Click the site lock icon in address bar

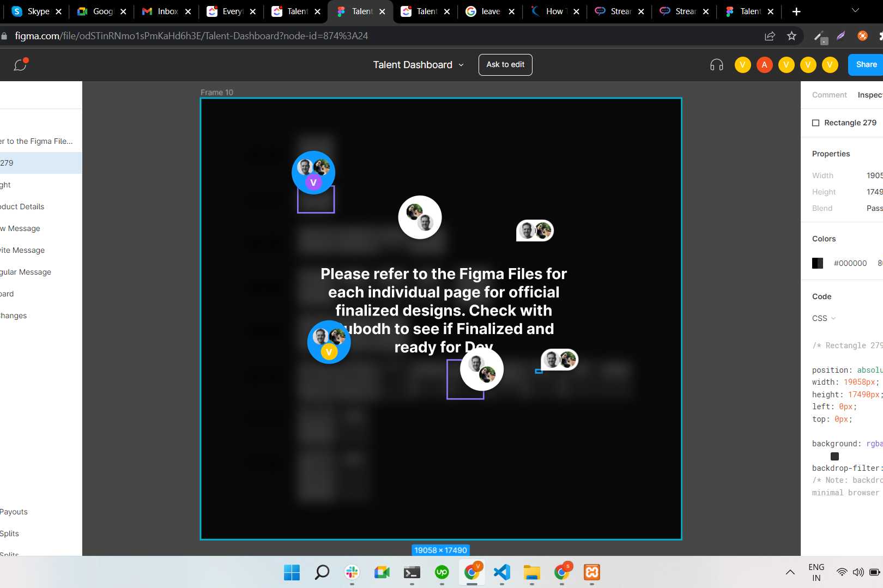pyautogui.click(x=4, y=36)
